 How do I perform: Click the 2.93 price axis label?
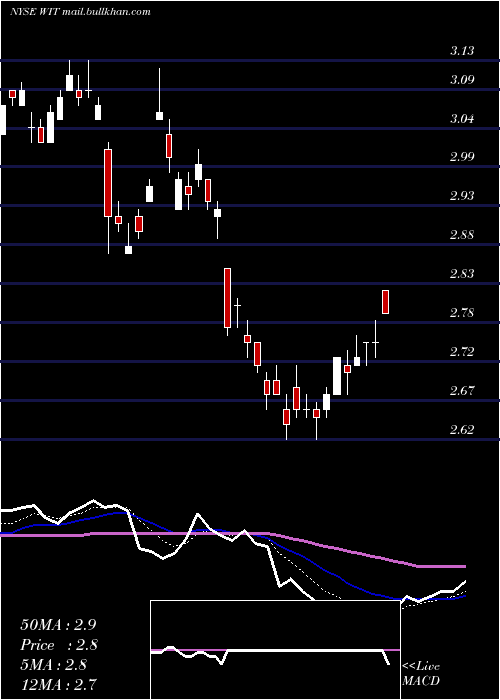point(462,196)
